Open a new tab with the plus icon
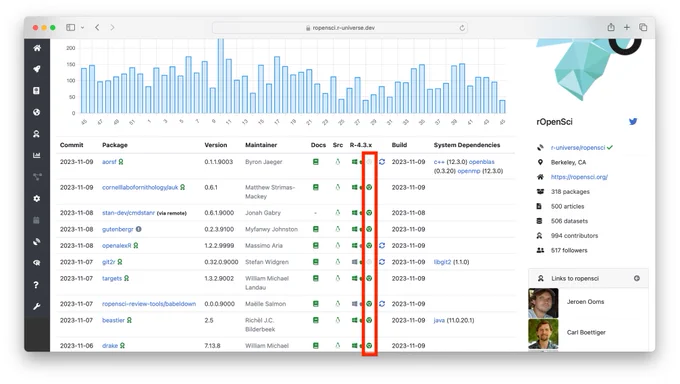The image size is (680, 384). click(627, 27)
